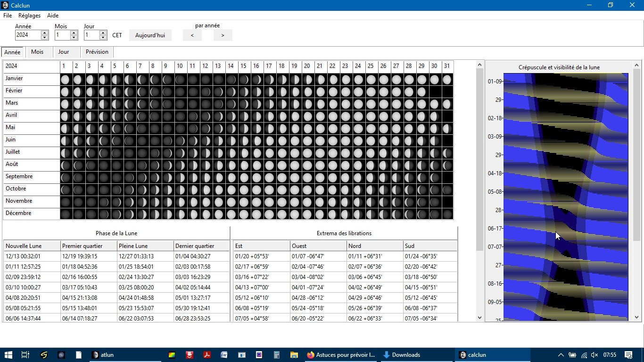
Task: Select moon phase icon for Mai day 15
Action: point(243,128)
